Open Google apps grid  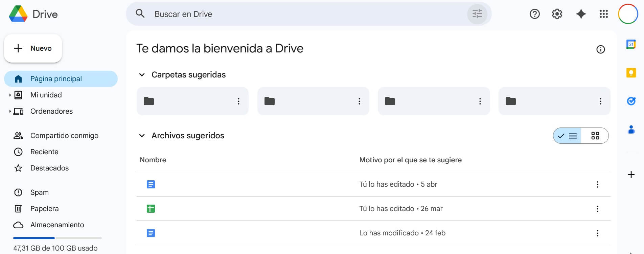click(x=604, y=14)
